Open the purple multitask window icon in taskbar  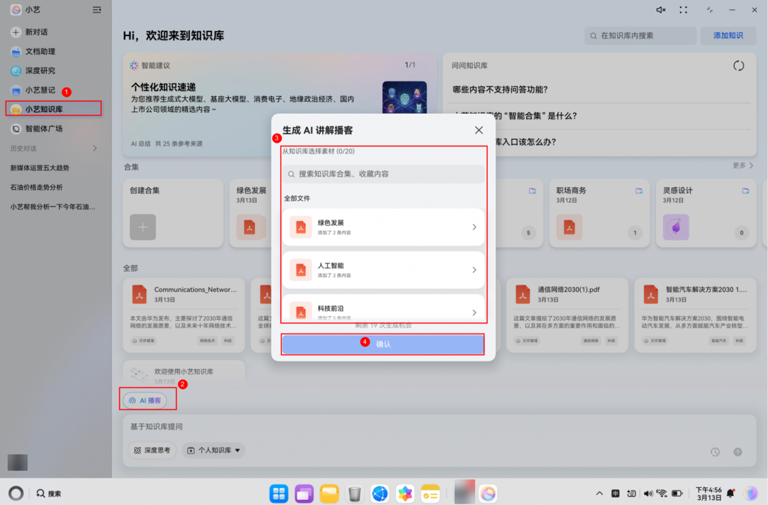click(304, 494)
